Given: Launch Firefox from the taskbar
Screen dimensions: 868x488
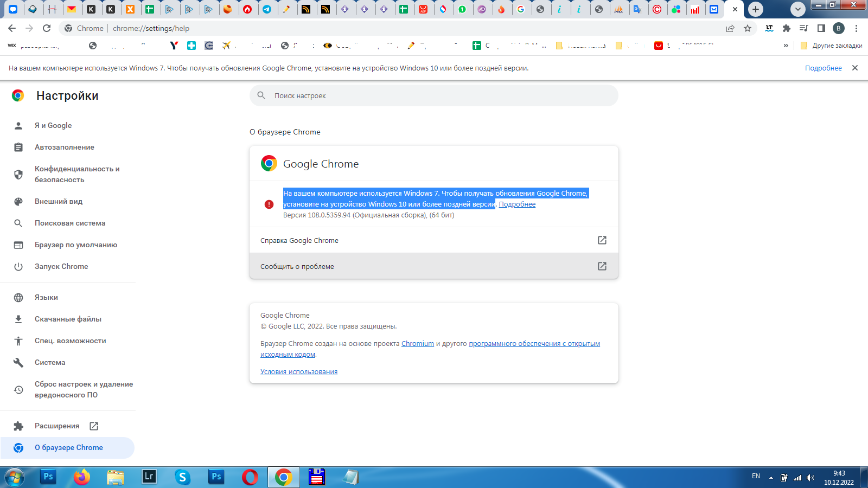Looking at the screenshot, I should pos(82,477).
